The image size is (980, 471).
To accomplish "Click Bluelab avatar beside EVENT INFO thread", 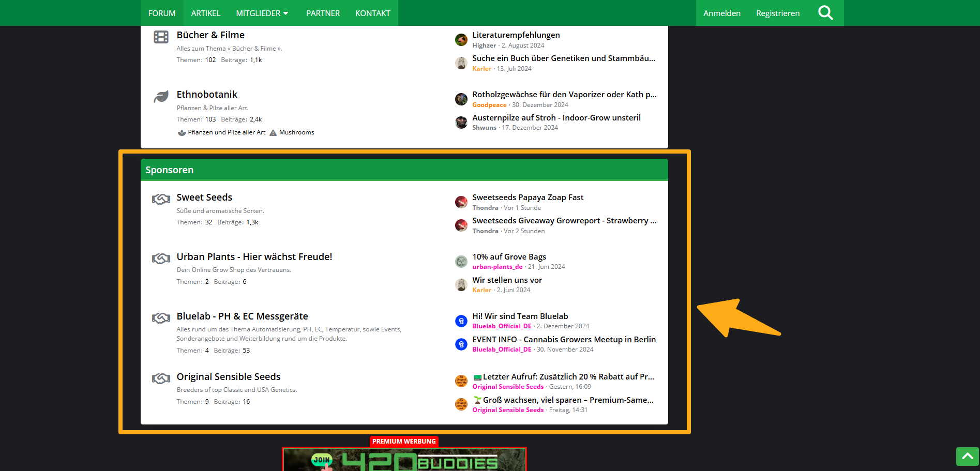I will click(x=461, y=344).
